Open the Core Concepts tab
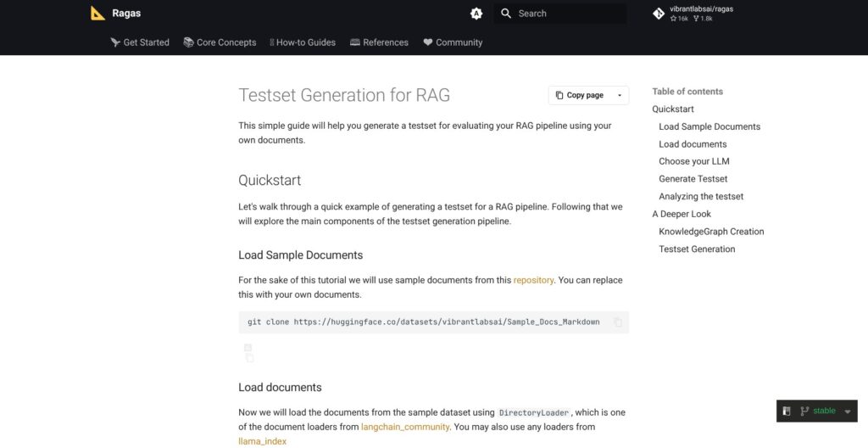 tap(220, 42)
